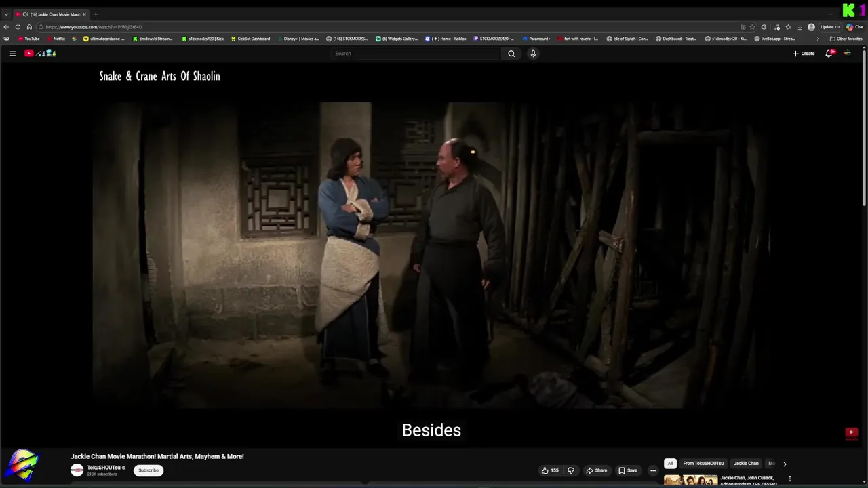Share this video
This screenshot has width=868, height=488.
coord(597,470)
